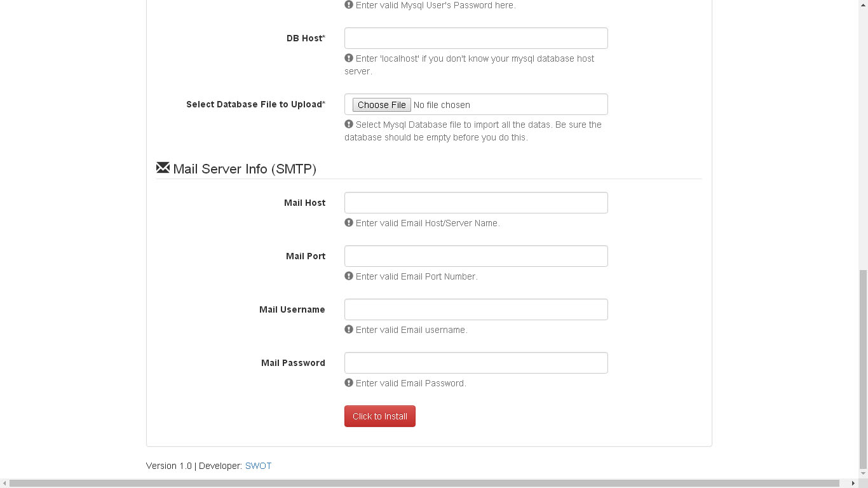Viewport: 868px width, 488px height.
Task: Click the info icon beside DB Host hint
Action: [x=349, y=58]
